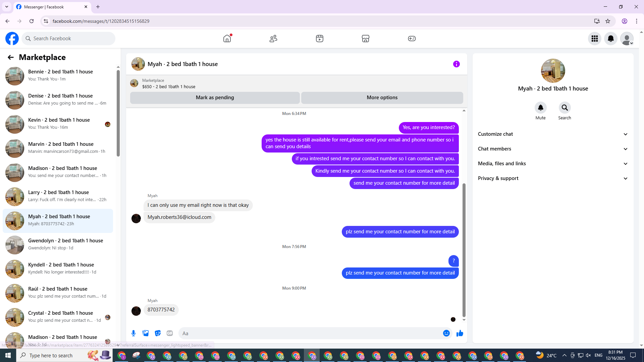
Task: Click Myah chat header name
Action: pyautogui.click(x=183, y=64)
